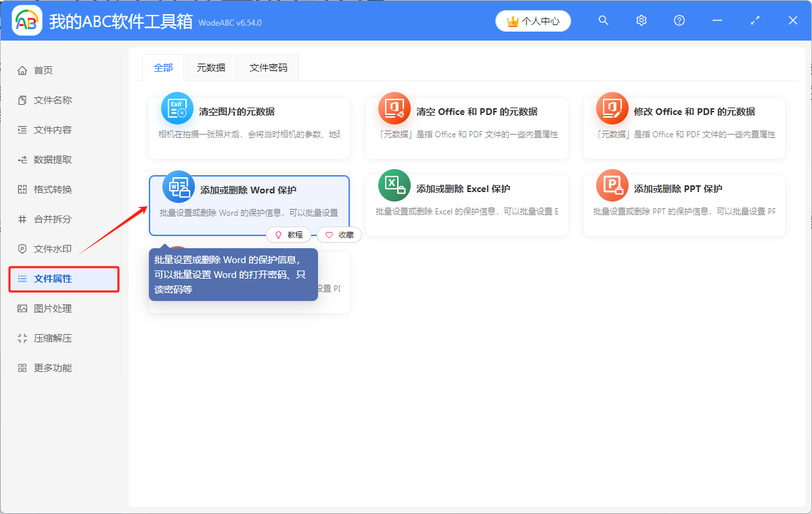812x514 pixels.
Task: Select the 全部 tab
Action: pyautogui.click(x=163, y=68)
